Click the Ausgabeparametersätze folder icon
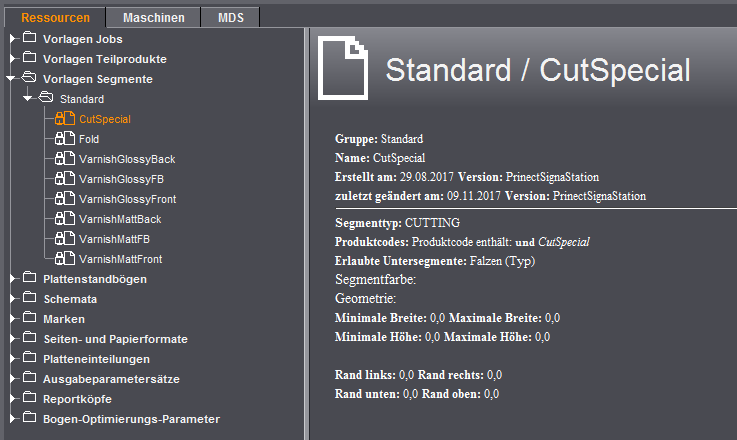The width and height of the screenshot is (737, 440). pyautogui.click(x=30, y=377)
